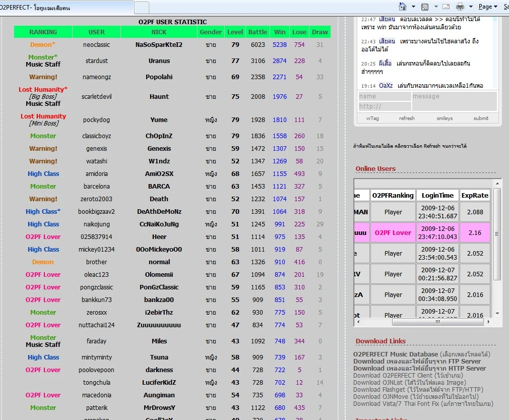Click the Print icon in toolbar
This screenshot has width=509, height=420.
point(460,7)
